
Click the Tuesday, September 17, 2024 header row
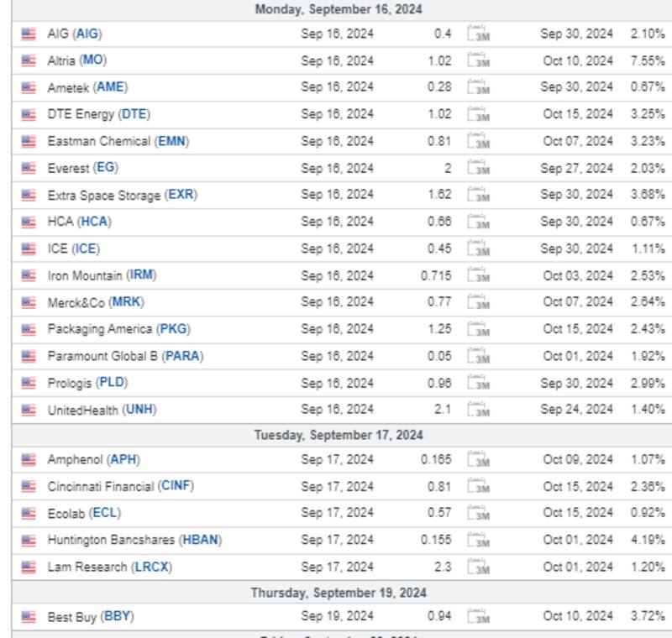point(339,435)
